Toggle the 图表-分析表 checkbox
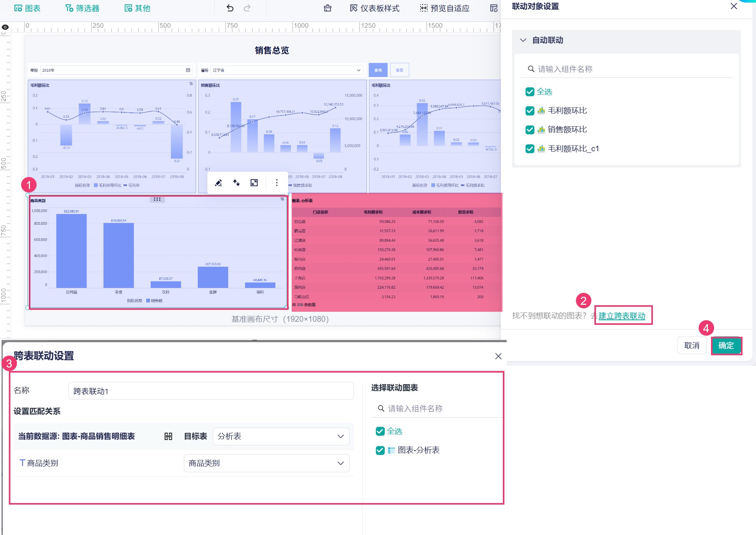This screenshot has height=535, width=756. click(x=380, y=450)
